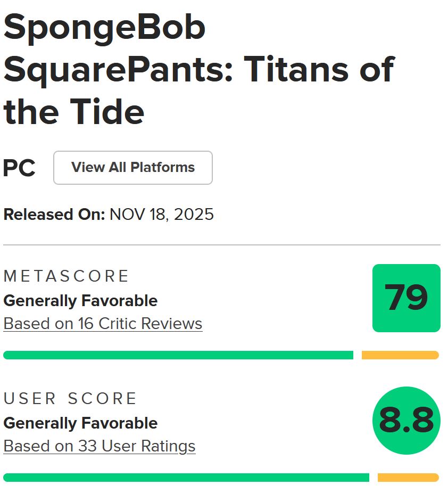Open Based on 33 User Ratings link
Viewport: 448px width, 493px height.
coord(98,446)
